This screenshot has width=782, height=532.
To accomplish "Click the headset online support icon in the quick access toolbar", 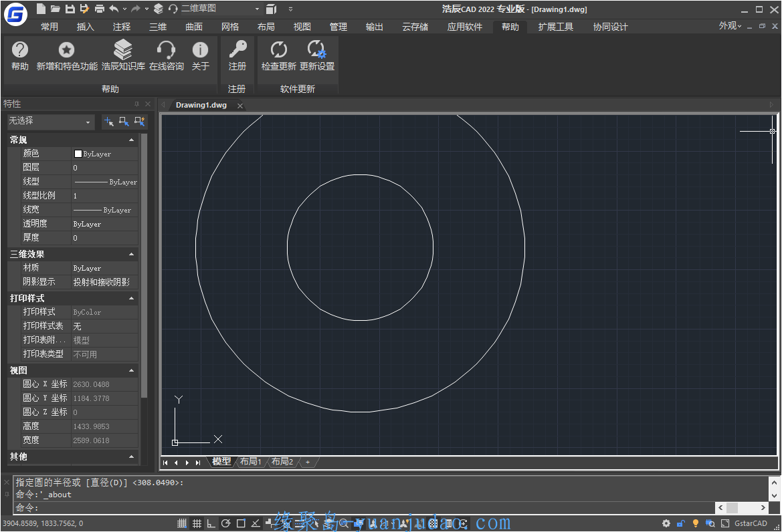I will click(x=173, y=9).
